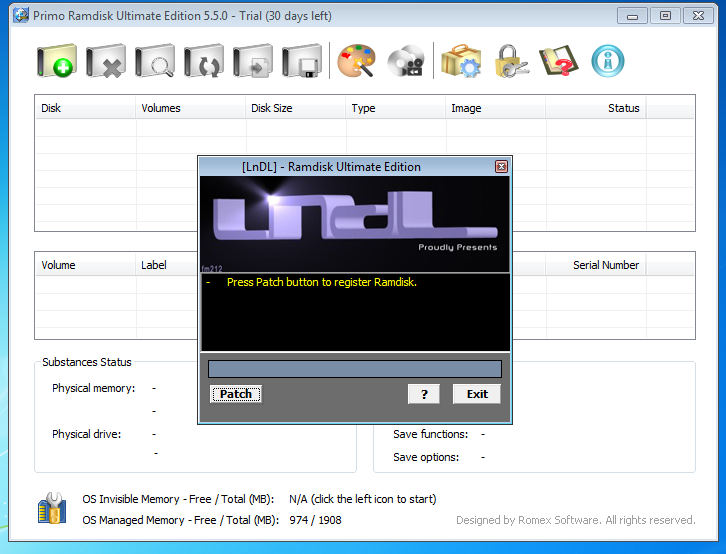Click the Physical memory label
The image size is (726, 554).
pos(94,388)
